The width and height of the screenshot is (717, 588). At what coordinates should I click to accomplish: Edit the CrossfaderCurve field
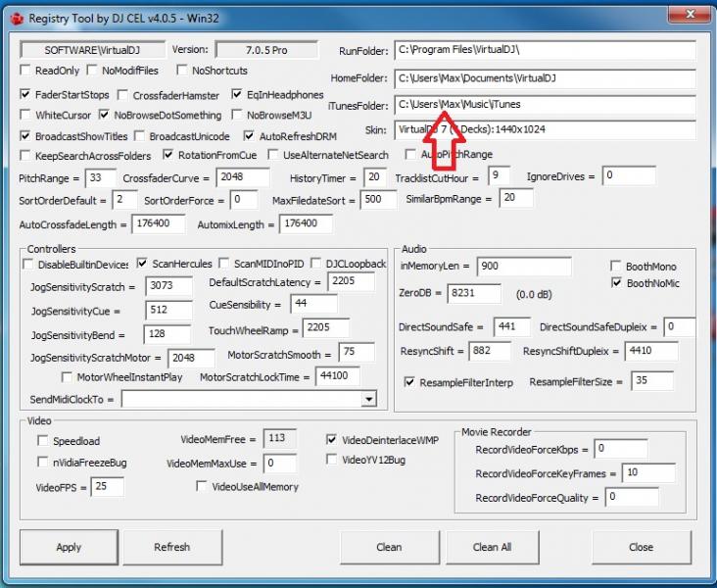click(243, 177)
